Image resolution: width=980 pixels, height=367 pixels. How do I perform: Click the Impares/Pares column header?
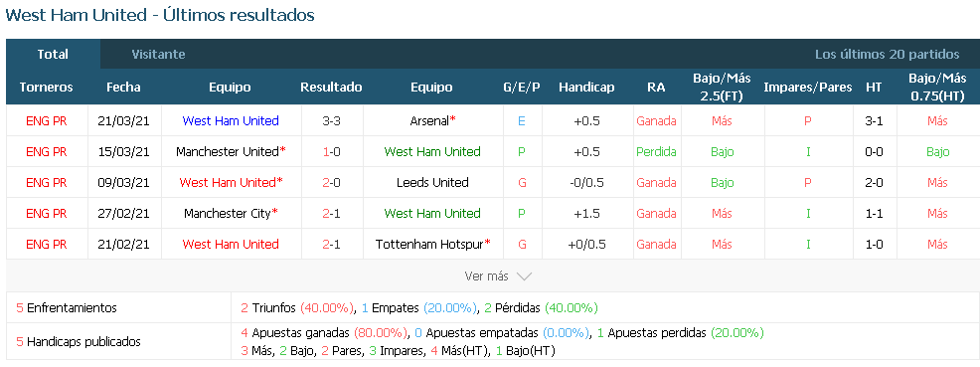click(x=807, y=87)
